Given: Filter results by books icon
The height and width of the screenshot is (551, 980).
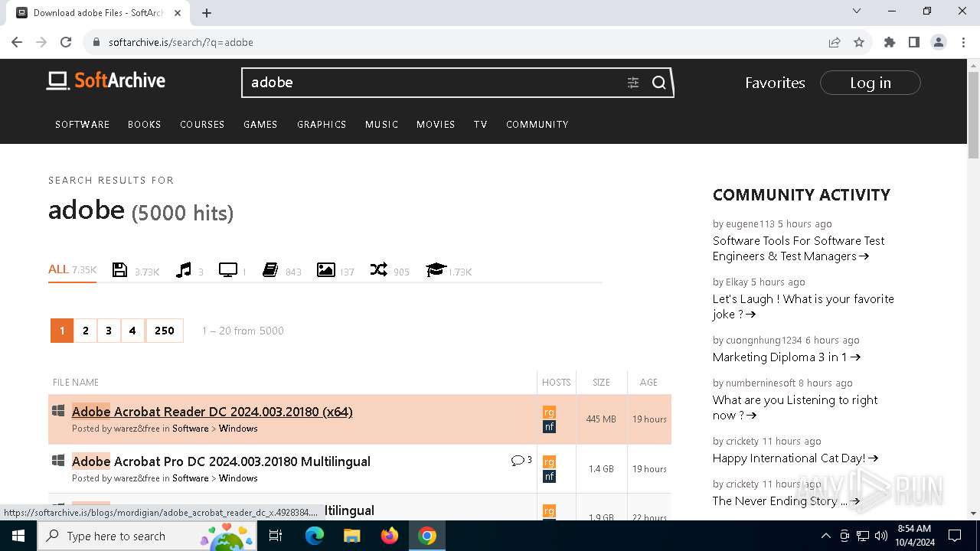Looking at the screenshot, I should (270, 269).
